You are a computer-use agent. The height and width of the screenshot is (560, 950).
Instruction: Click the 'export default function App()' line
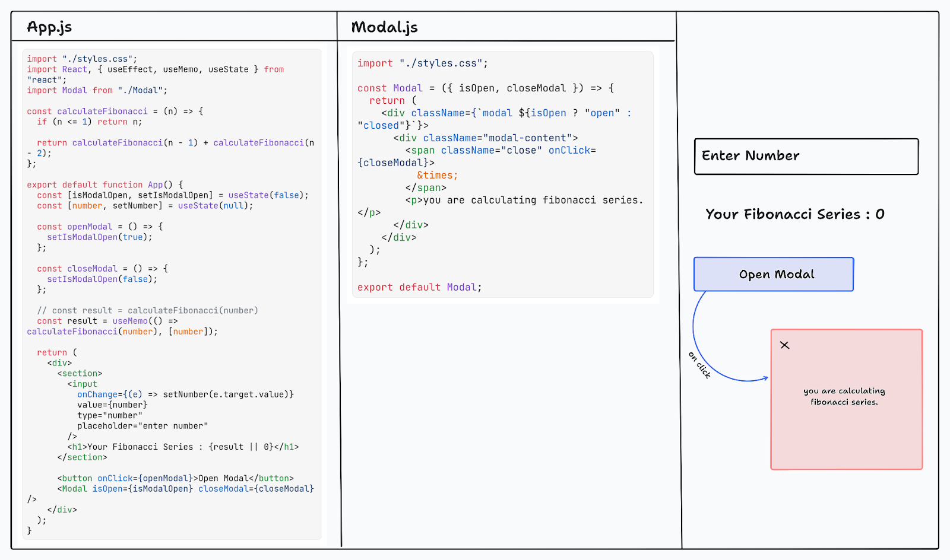[x=105, y=184]
